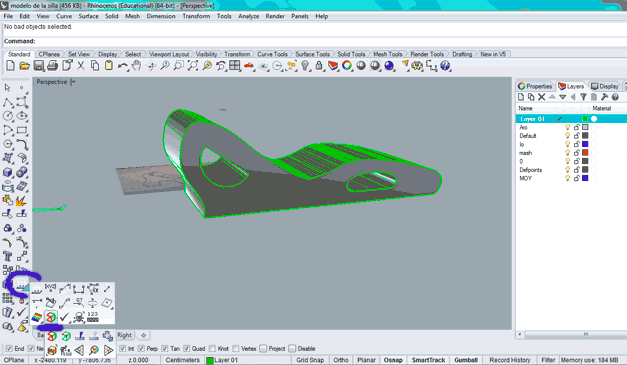Toggle Planar in status bar

(x=366, y=360)
